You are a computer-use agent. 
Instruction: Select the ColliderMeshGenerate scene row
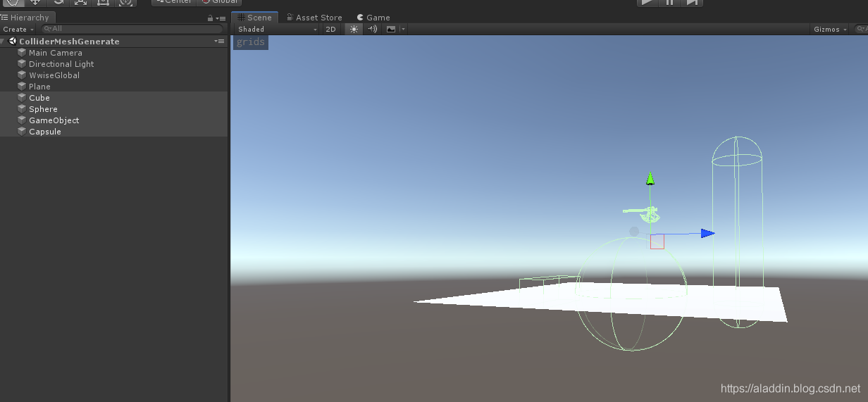[x=113, y=42]
